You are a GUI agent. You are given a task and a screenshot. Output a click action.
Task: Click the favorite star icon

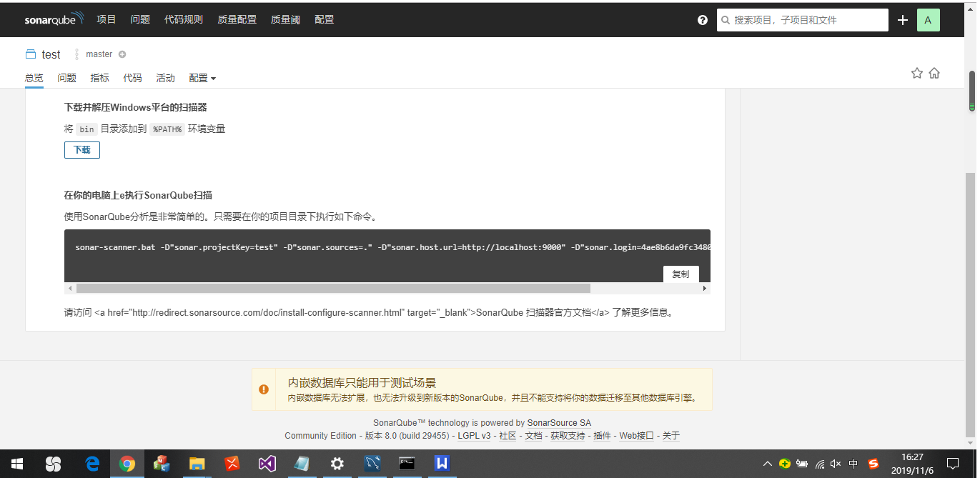[917, 73]
